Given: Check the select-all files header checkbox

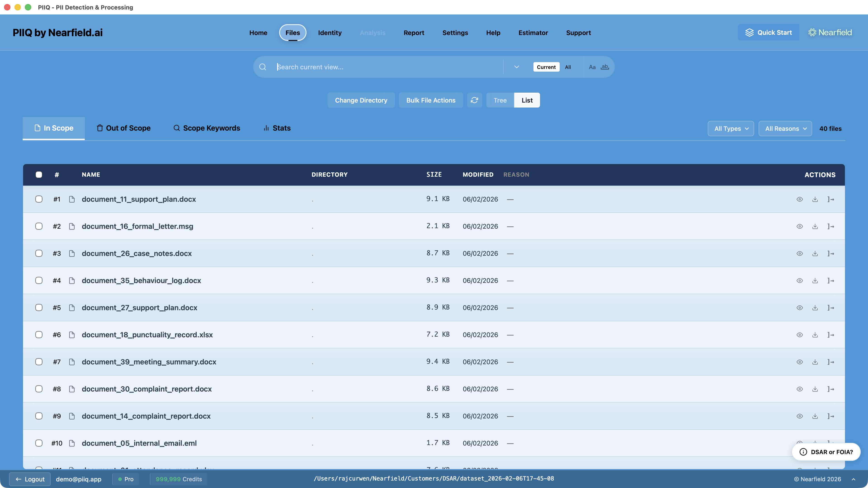Looking at the screenshot, I should tap(39, 174).
